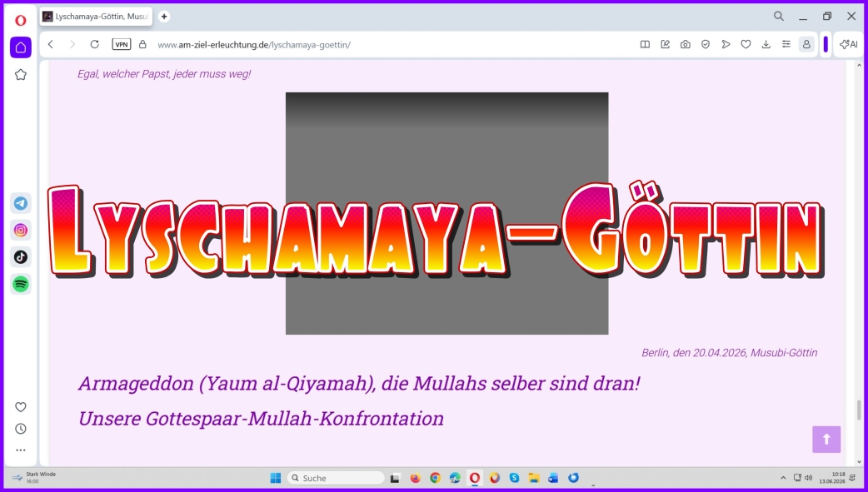This screenshot has width=868, height=492.
Task: Open the Opera bookmarks star icon
Action: 21,75
